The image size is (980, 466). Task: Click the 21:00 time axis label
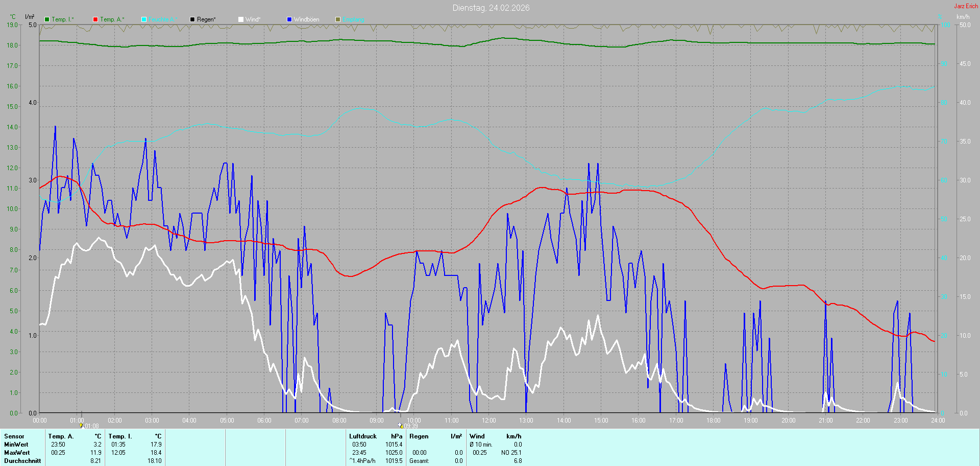click(826, 421)
